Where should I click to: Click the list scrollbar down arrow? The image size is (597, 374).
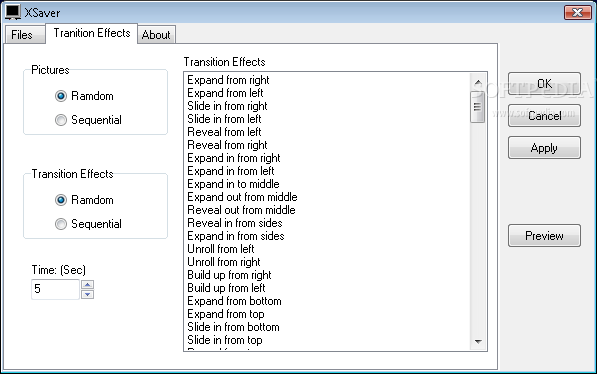(478, 342)
